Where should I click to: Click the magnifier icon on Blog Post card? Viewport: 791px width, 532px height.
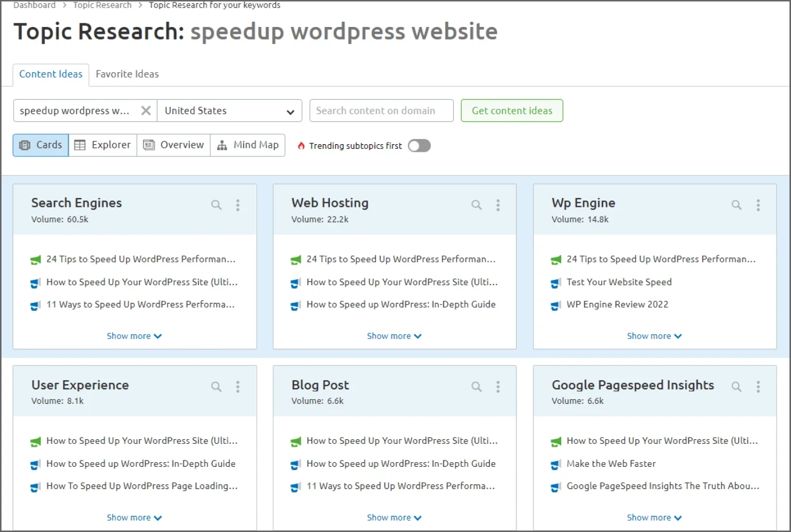click(476, 387)
